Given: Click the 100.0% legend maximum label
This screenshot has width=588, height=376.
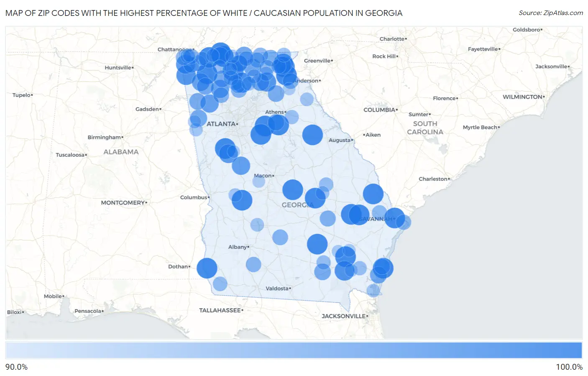Looking at the screenshot, I should click(569, 367).
